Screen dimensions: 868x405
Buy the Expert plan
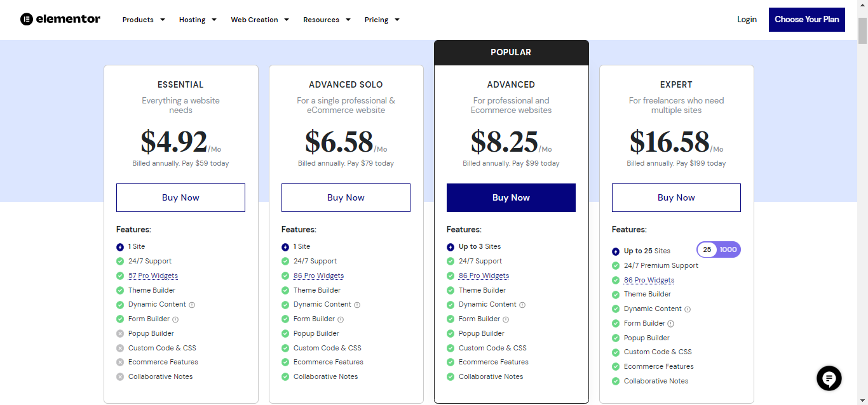point(676,197)
